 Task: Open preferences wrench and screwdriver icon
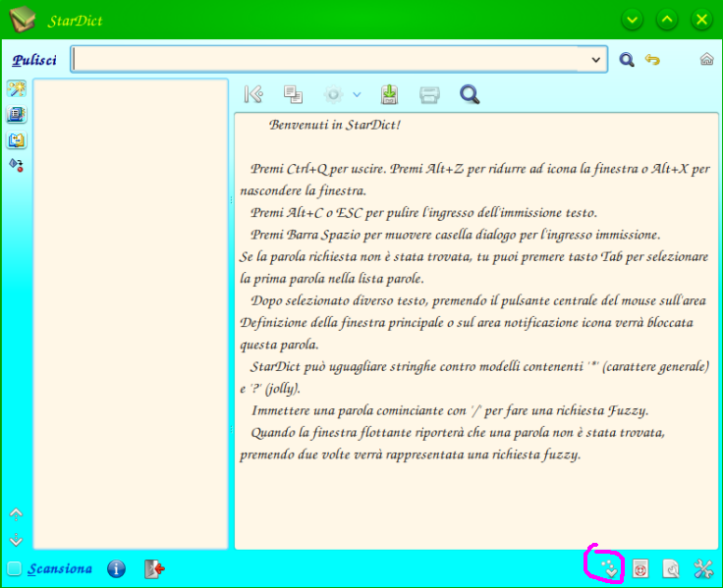(x=703, y=568)
